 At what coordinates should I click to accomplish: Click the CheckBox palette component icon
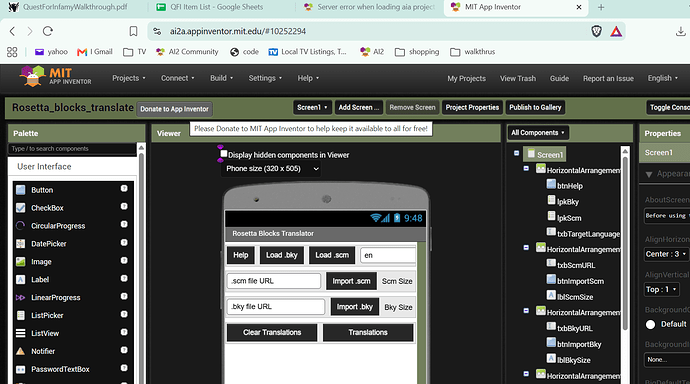(x=21, y=208)
